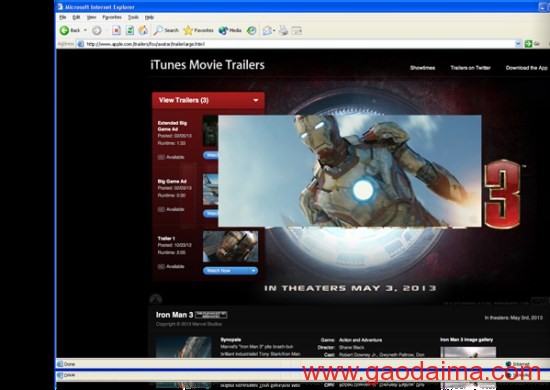Viewport: 550px width, 390px height.
Task: Open the Search toolbar button
Action: [166, 31]
